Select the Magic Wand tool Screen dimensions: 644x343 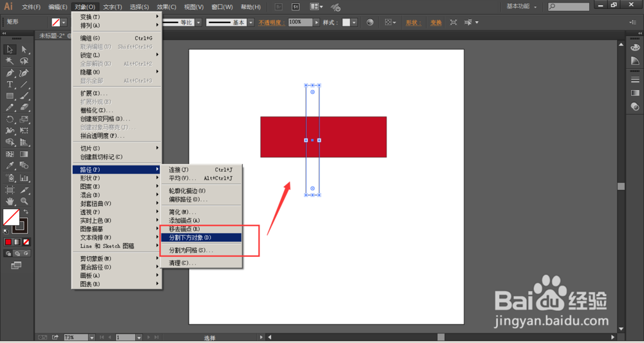coord(10,61)
